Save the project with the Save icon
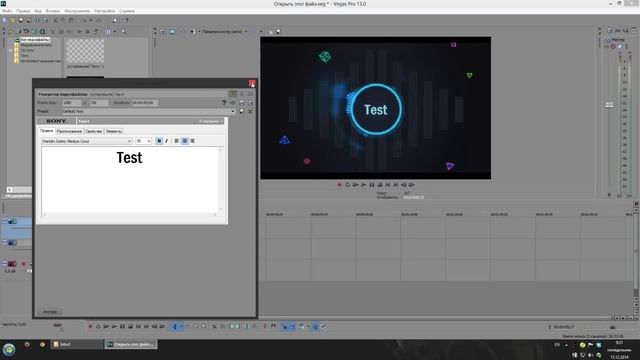The width and height of the screenshot is (640, 360). 21,20
